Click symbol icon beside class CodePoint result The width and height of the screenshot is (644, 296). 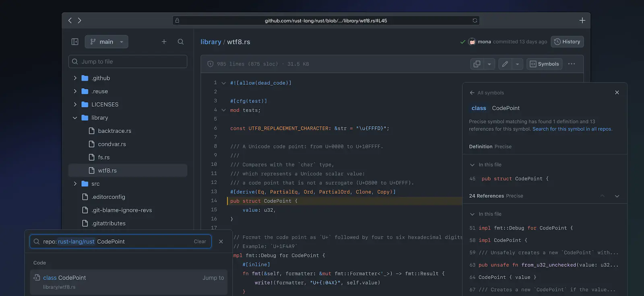tap(37, 277)
